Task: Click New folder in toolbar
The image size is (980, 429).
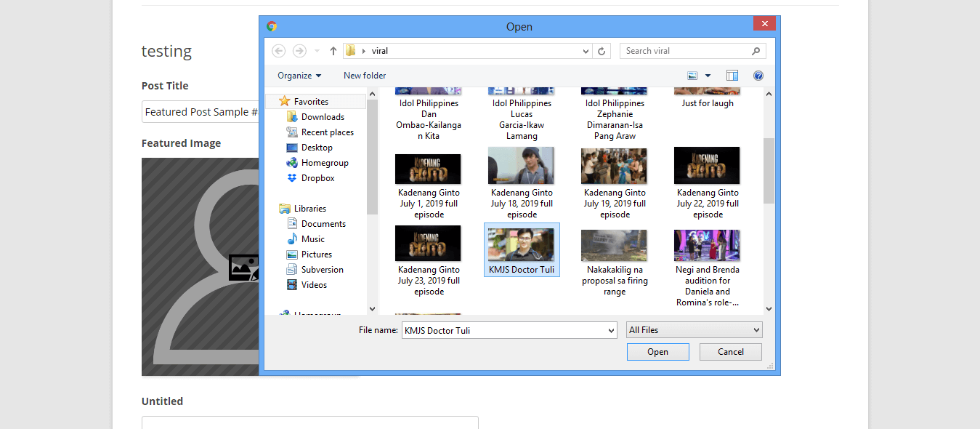Action: point(365,76)
